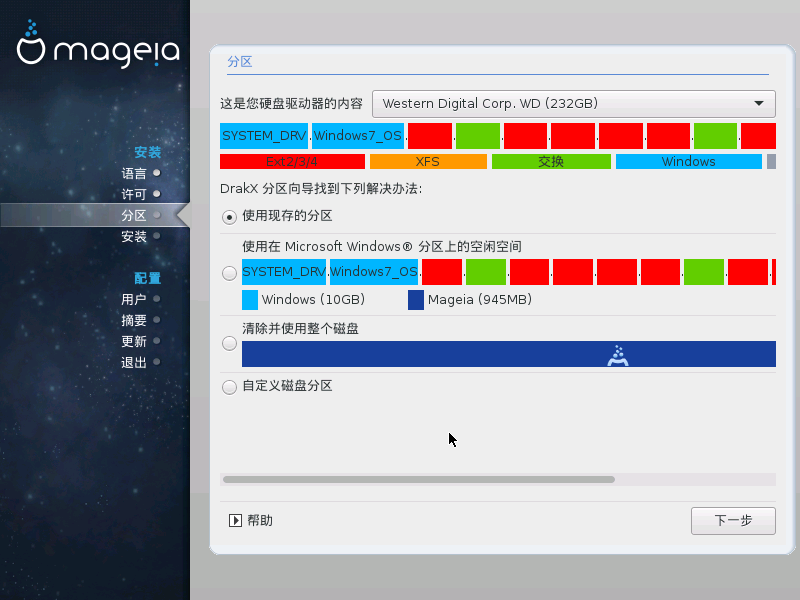Screen dimensions: 800x600
Task: Click the Mageia logo in sidebar
Action: (x=98, y=43)
